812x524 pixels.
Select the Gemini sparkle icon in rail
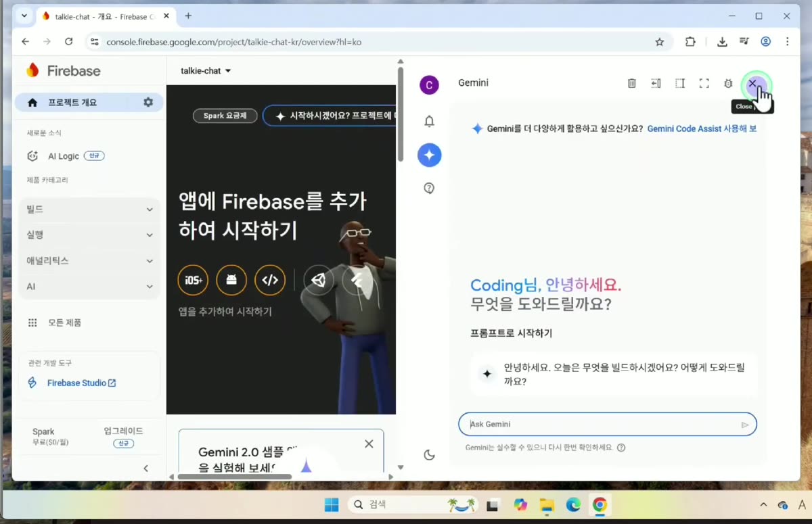tap(429, 155)
